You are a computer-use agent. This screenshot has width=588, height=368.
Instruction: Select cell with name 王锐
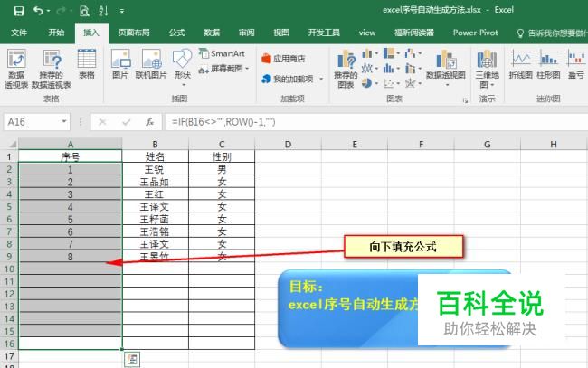[x=155, y=169]
